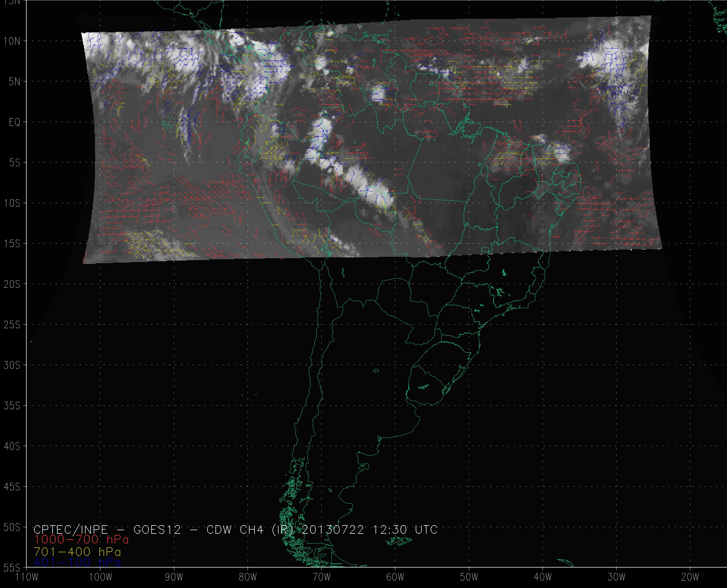
Task: Click the yellow 701-400 hPa legend text
Action: (x=77, y=552)
